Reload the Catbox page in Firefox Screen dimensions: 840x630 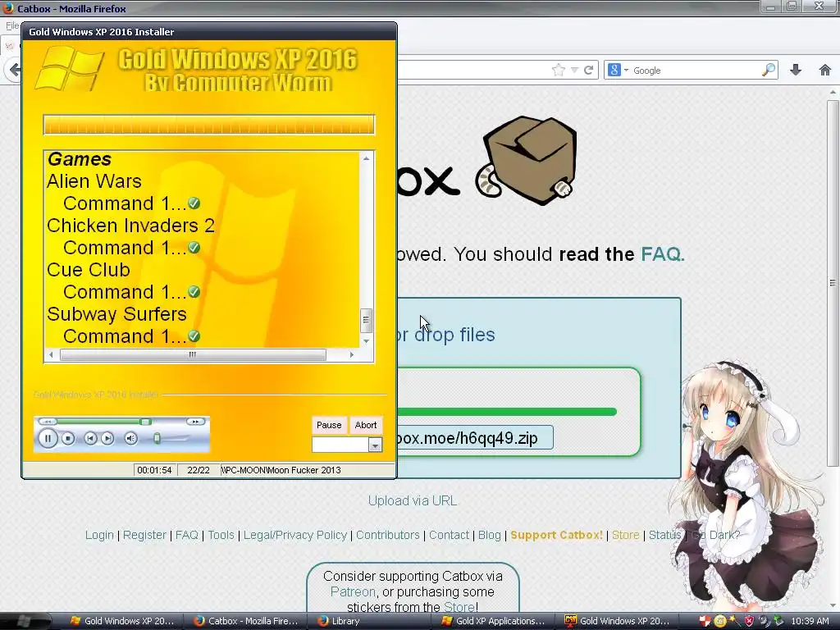[x=589, y=71]
